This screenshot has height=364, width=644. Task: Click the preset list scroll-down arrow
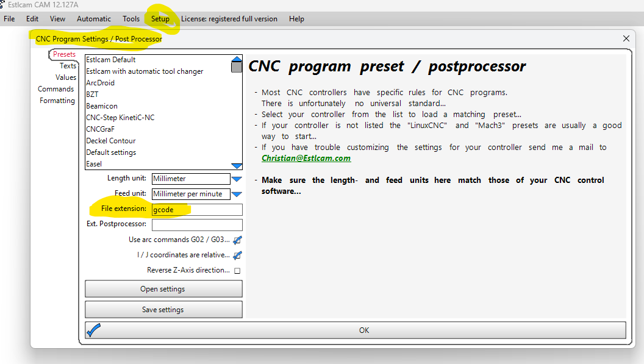237,165
